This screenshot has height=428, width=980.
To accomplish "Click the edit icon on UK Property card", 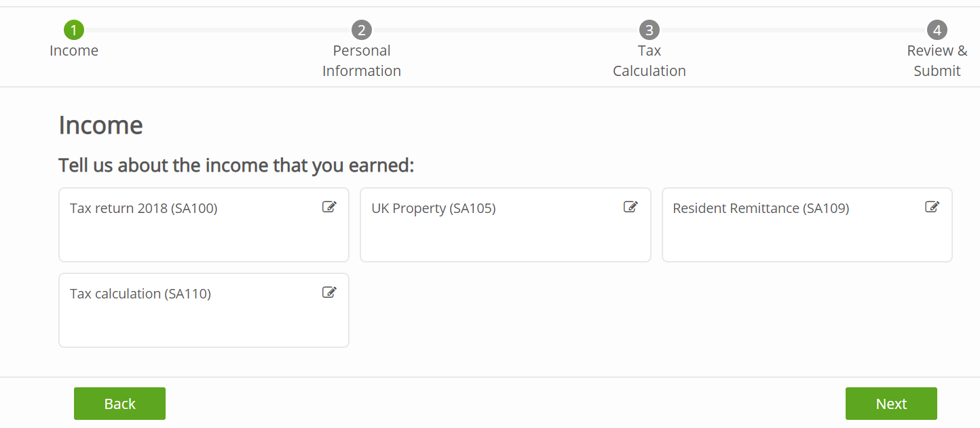I will [x=630, y=208].
